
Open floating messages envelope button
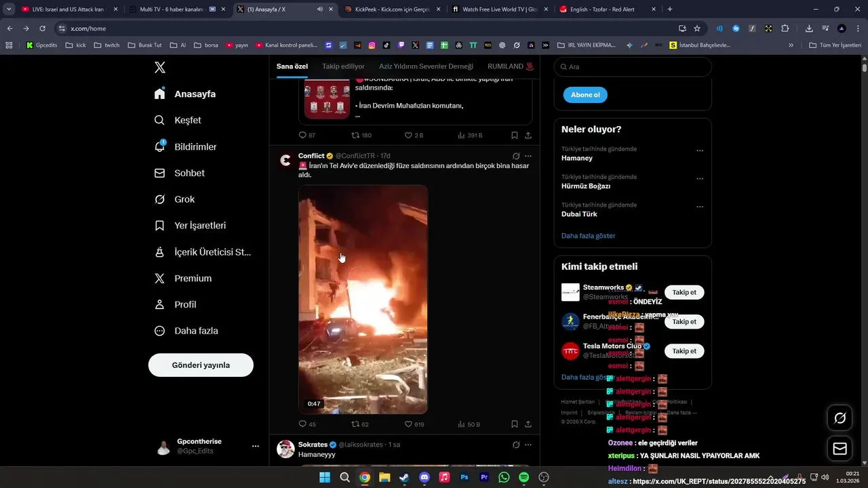click(840, 449)
